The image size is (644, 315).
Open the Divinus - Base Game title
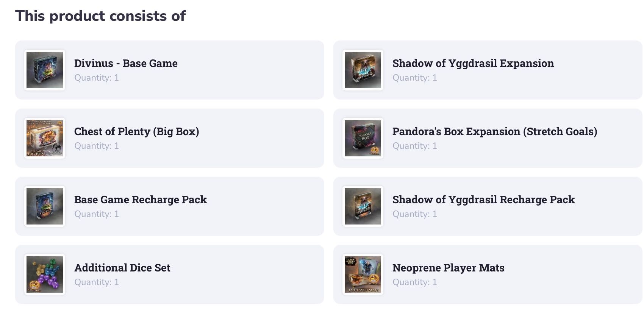coord(126,63)
